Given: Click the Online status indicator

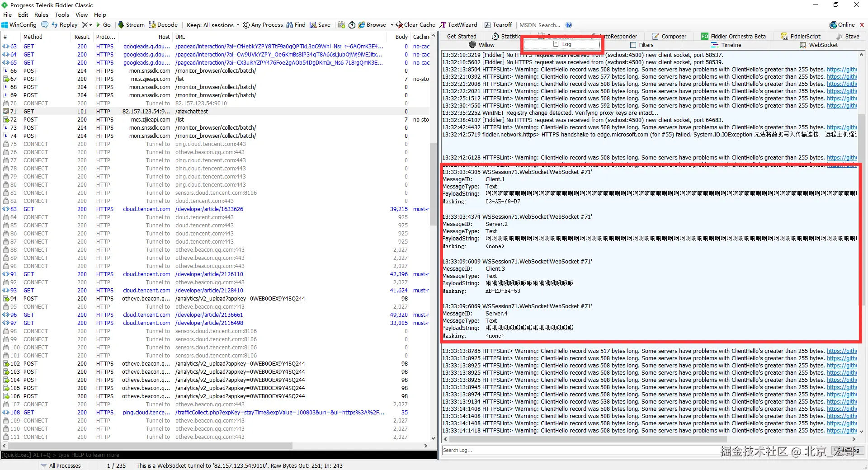Looking at the screenshot, I should pyautogui.click(x=842, y=25).
